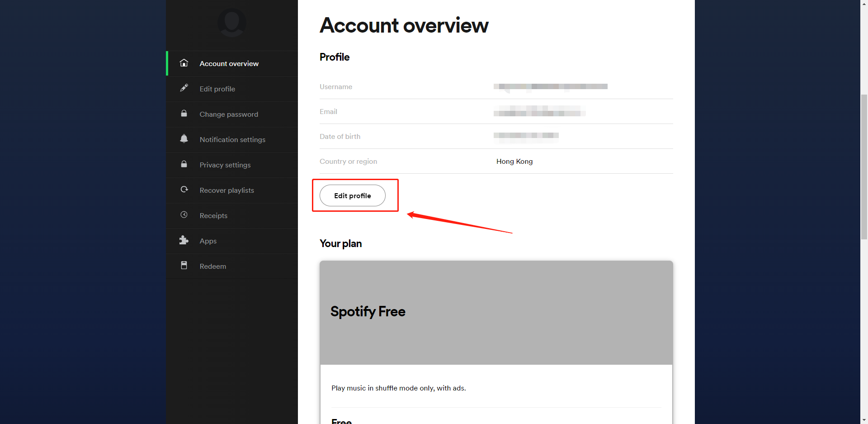Open the Receipts page
Screen dimensions: 868x424
232,215
